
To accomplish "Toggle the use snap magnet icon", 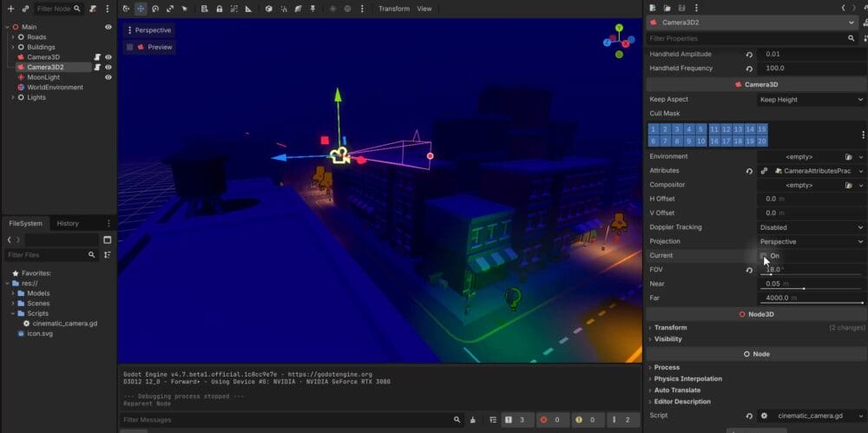I will [284, 9].
